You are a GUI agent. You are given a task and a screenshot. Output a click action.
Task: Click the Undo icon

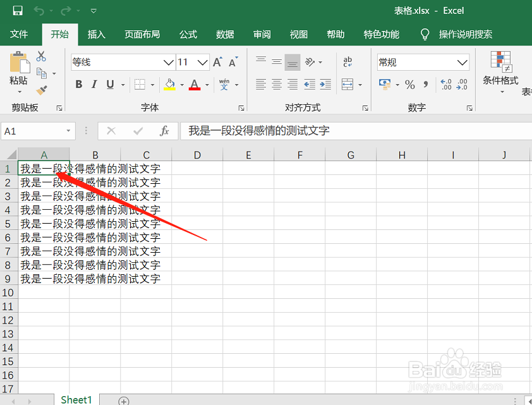39,10
